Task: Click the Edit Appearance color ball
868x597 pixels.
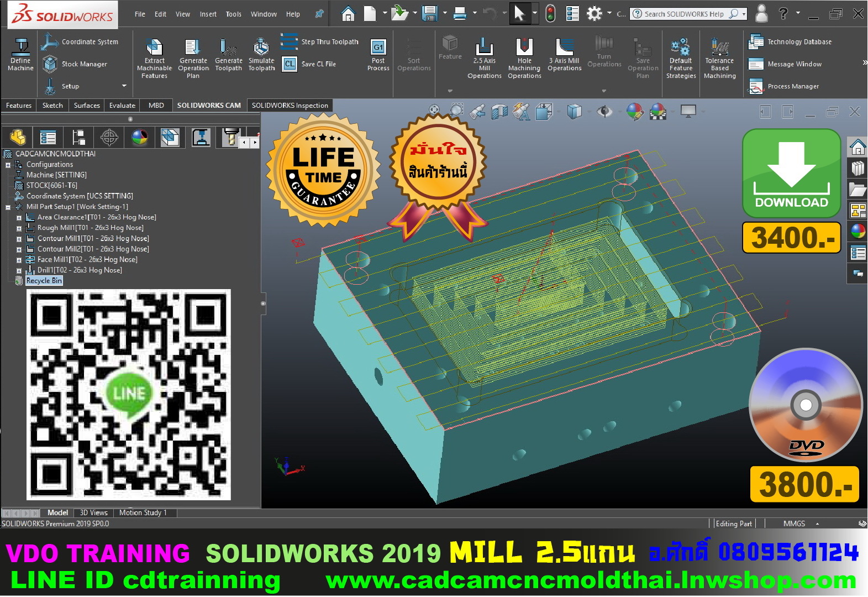Action: (x=635, y=112)
